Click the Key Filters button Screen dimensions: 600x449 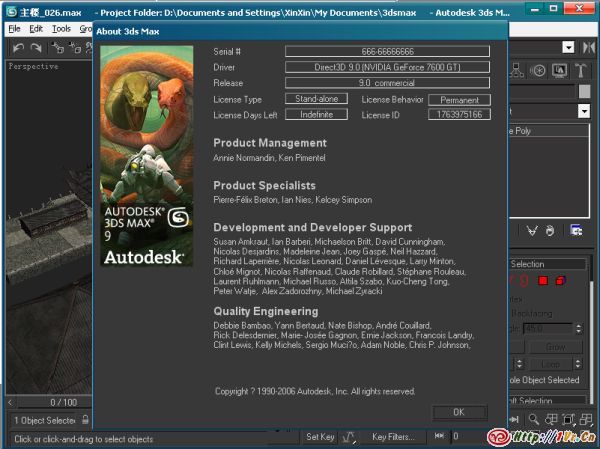(x=393, y=437)
